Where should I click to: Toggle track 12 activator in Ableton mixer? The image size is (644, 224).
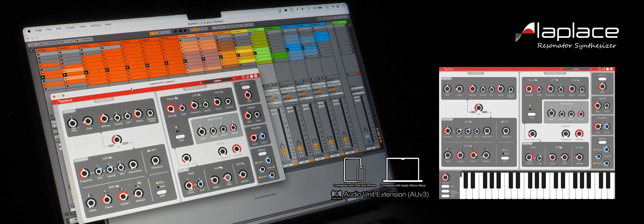click(284, 152)
